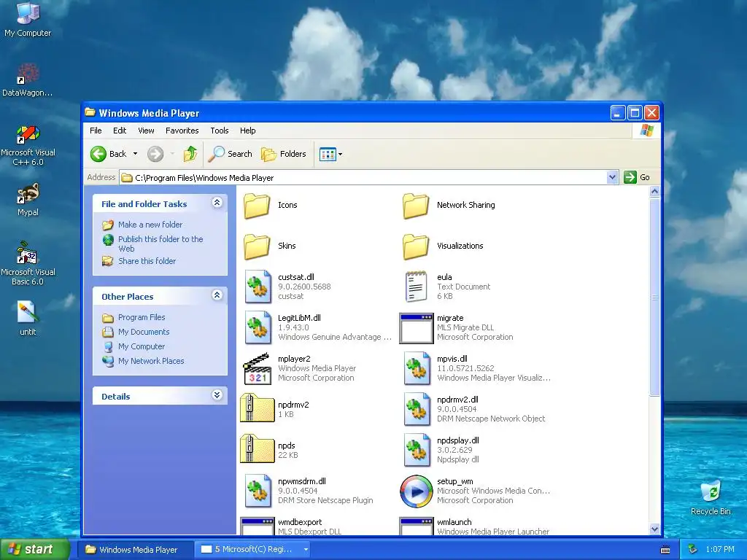Select the setup_wm media player icon
Screen dimensions: 747x560
click(x=417, y=491)
